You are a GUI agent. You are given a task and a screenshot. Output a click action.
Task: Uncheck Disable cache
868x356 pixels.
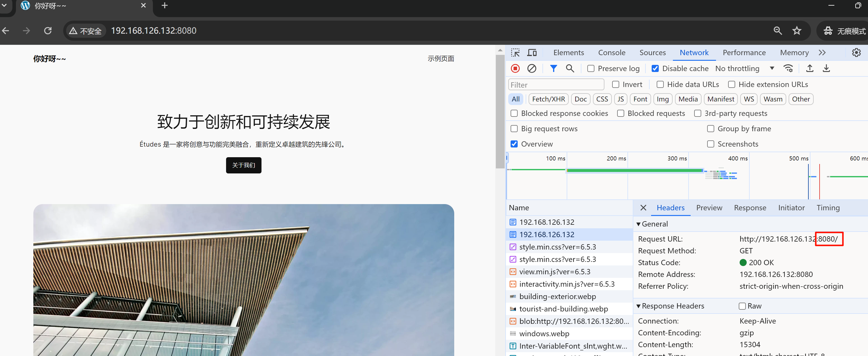[655, 68]
